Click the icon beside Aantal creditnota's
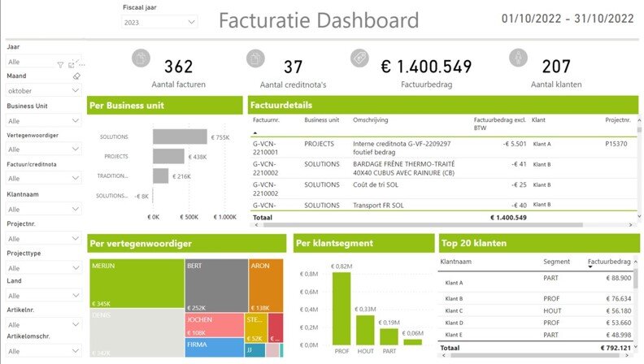The width and height of the screenshot is (644, 364). coord(255,58)
